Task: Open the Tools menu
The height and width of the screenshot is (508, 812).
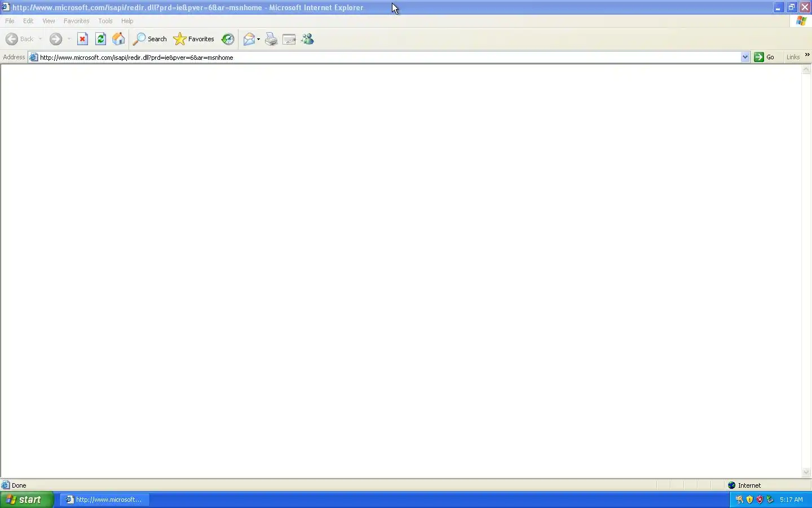Action: [105, 21]
